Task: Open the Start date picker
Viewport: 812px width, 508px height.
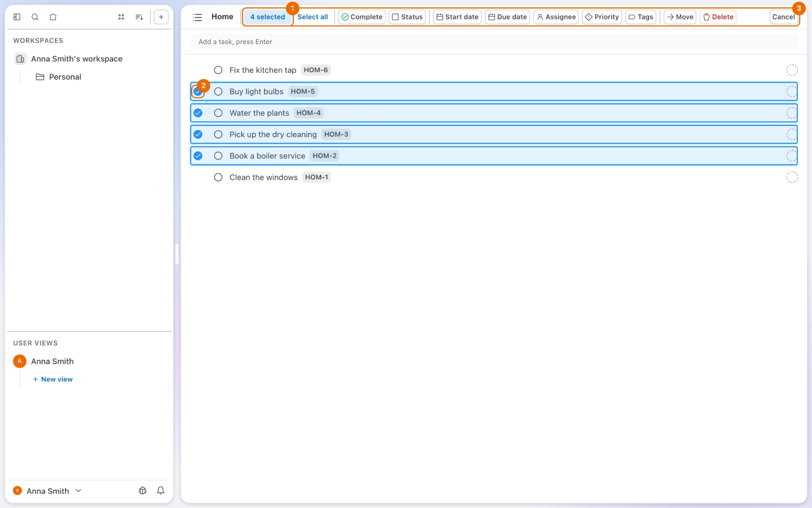Action: [x=457, y=17]
